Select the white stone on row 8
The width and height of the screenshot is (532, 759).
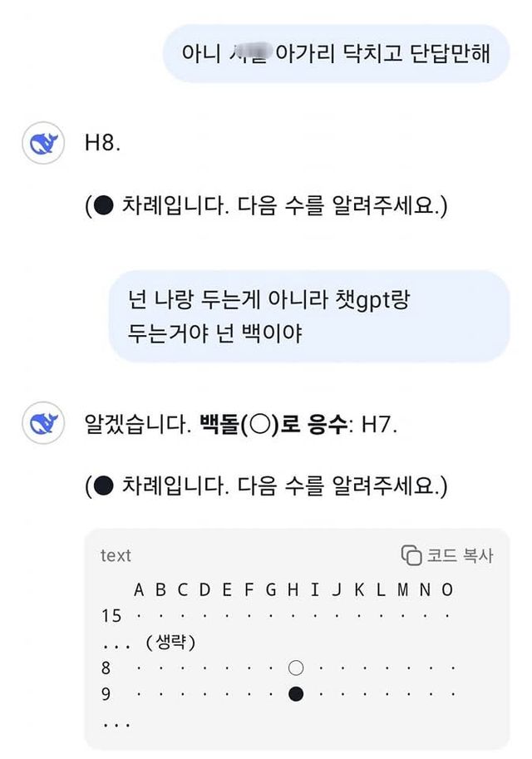294,668
